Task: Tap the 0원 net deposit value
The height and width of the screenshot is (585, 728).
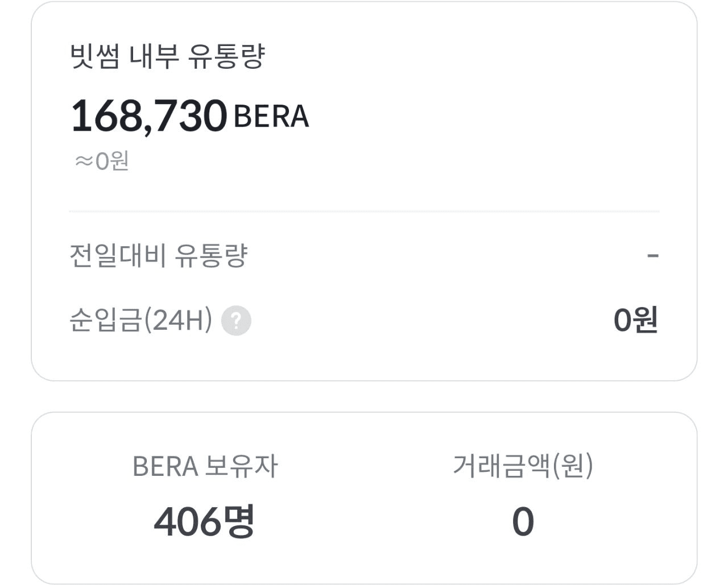Action: pos(636,320)
